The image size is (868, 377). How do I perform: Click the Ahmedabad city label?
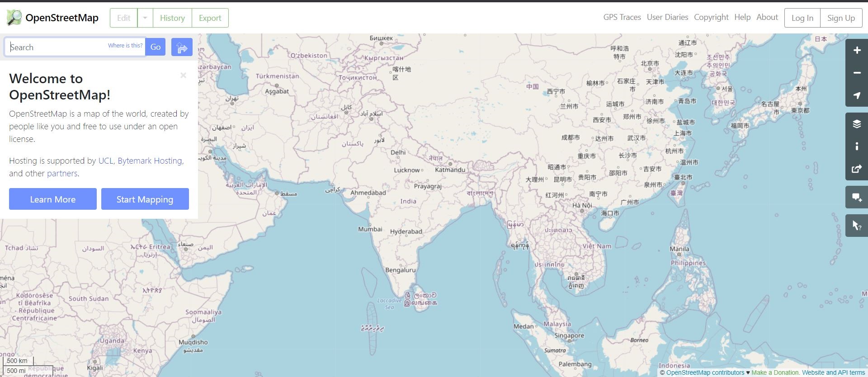tap(368, 193)
